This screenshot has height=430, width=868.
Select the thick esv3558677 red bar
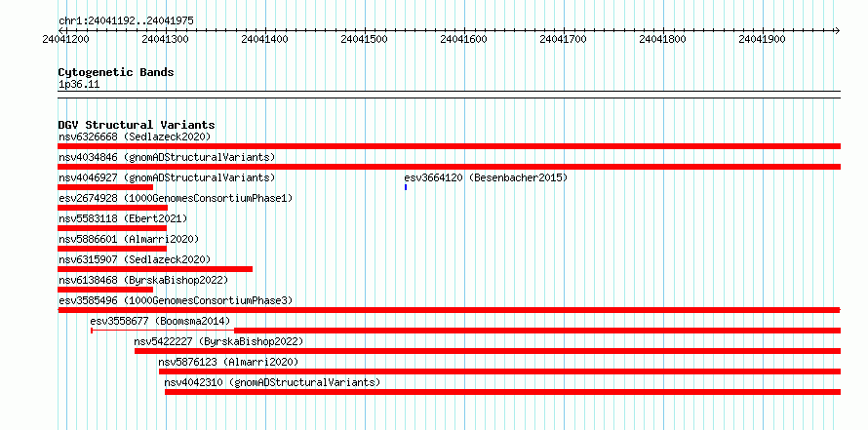point(537,331)
